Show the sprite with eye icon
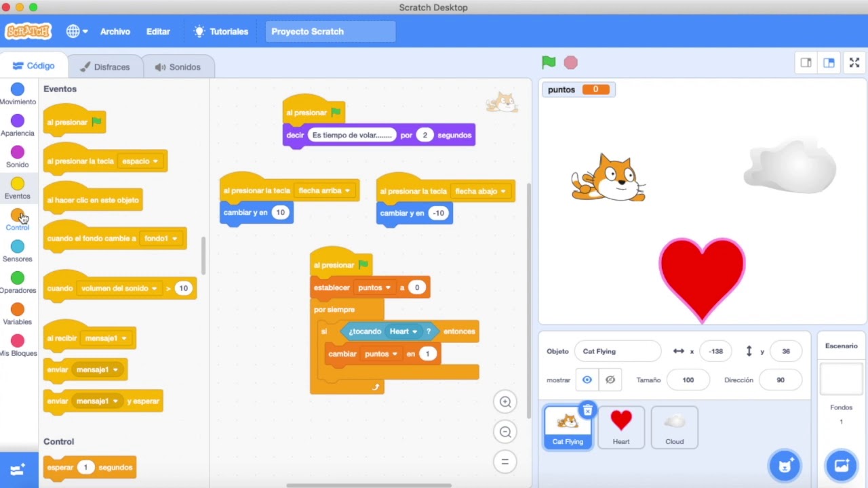The height and width of the screenshot is (488, 868). tap(587, 380)
